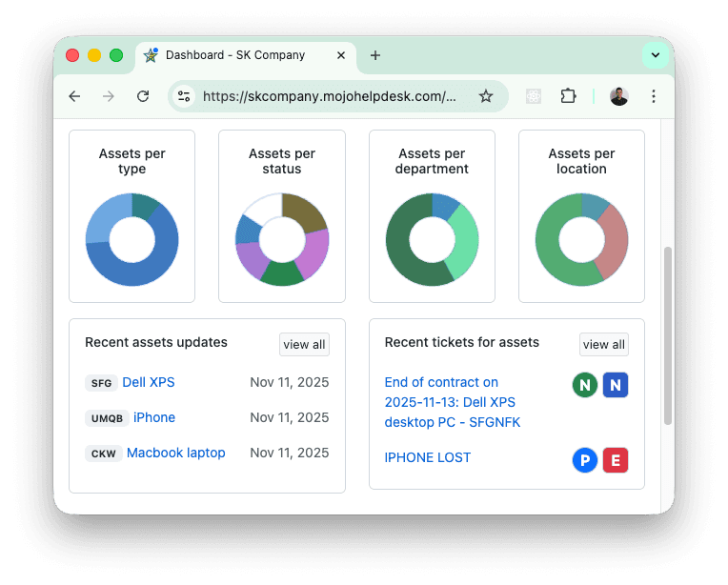Open a new browser tab
728x585 pixels.
375,55
